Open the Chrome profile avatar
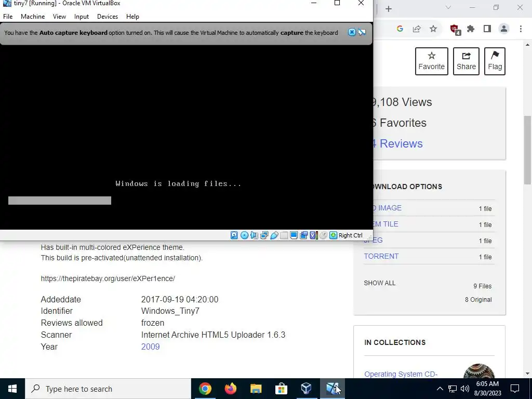This screenshot has width=532, height=399. pyautogui.click(x=504, y=29)
